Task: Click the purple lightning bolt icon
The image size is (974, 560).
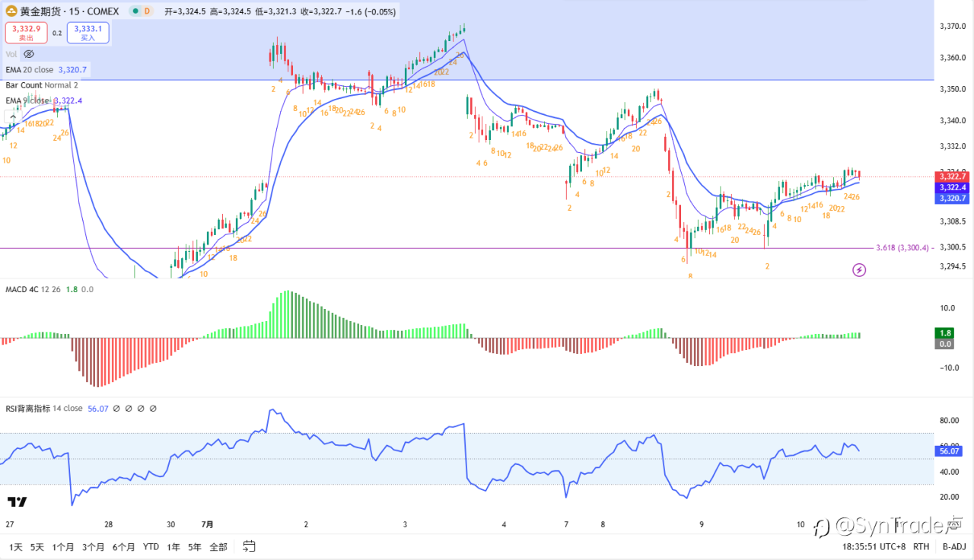Action: tap(859, 269)
